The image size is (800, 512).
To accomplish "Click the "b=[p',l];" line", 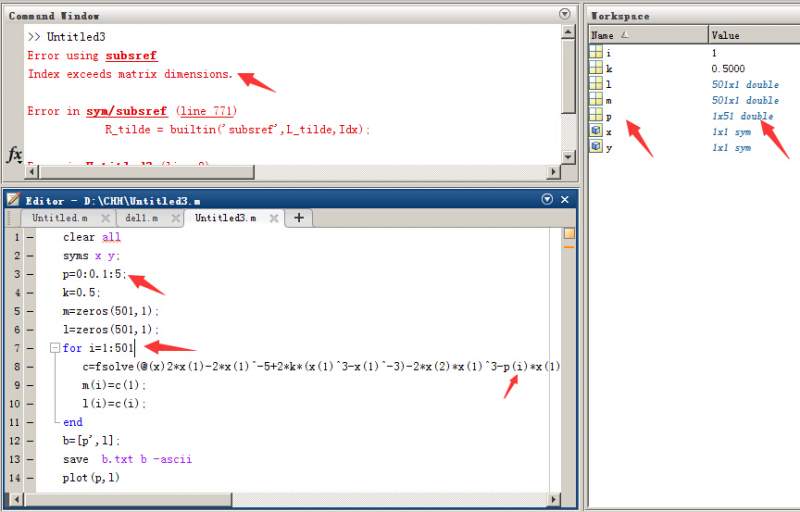I will [x=91, y=441].
